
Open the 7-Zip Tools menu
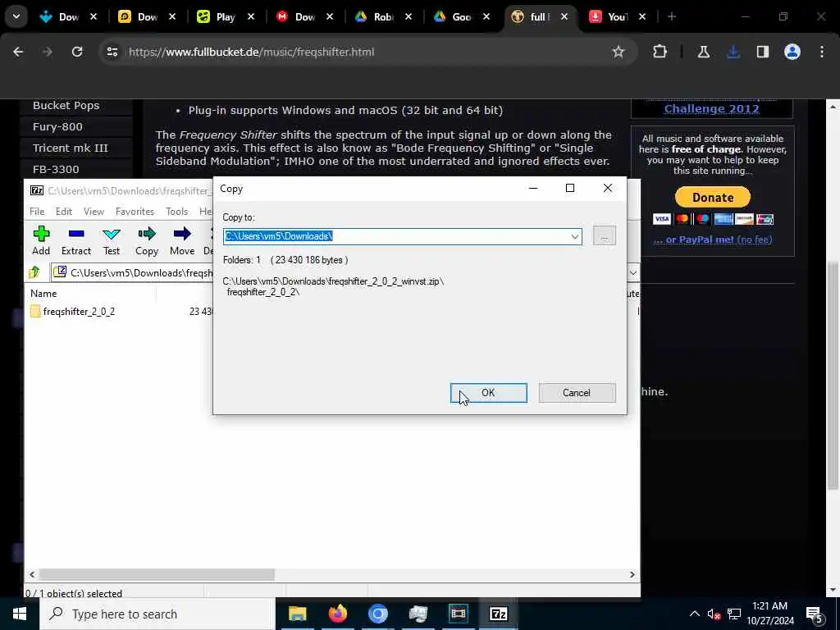(x=177, y=212)
